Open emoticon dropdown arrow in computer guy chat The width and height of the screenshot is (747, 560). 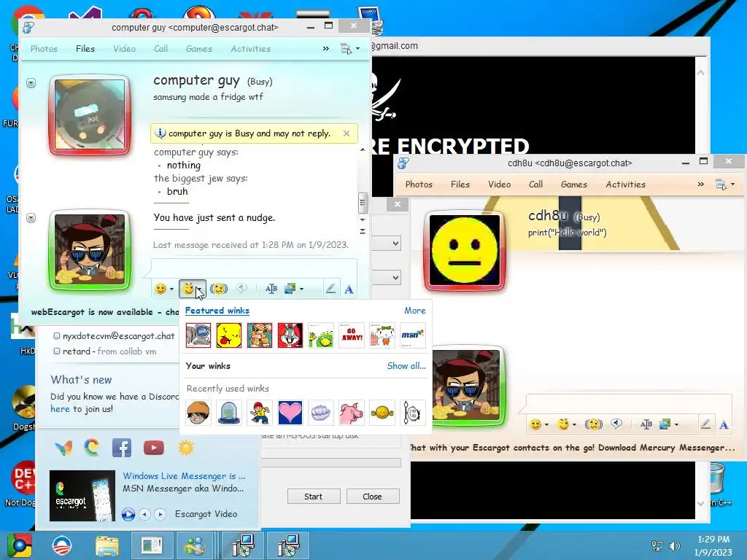[x=171, y=289]
